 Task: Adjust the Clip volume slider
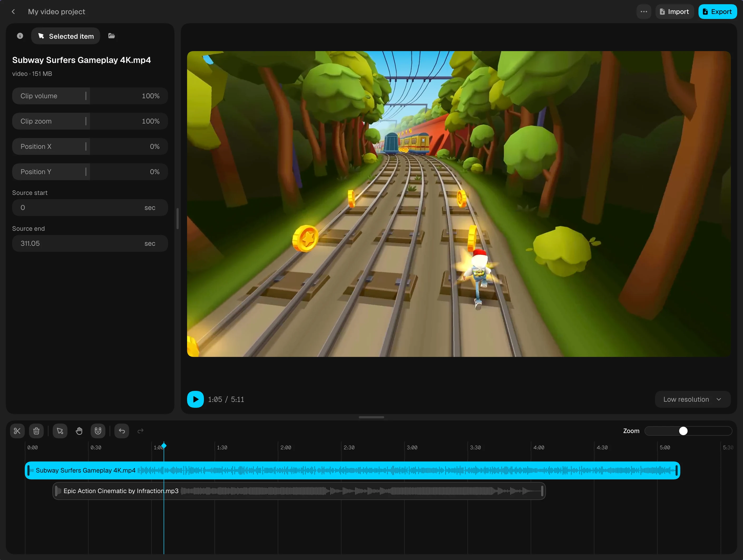(90, 96)
